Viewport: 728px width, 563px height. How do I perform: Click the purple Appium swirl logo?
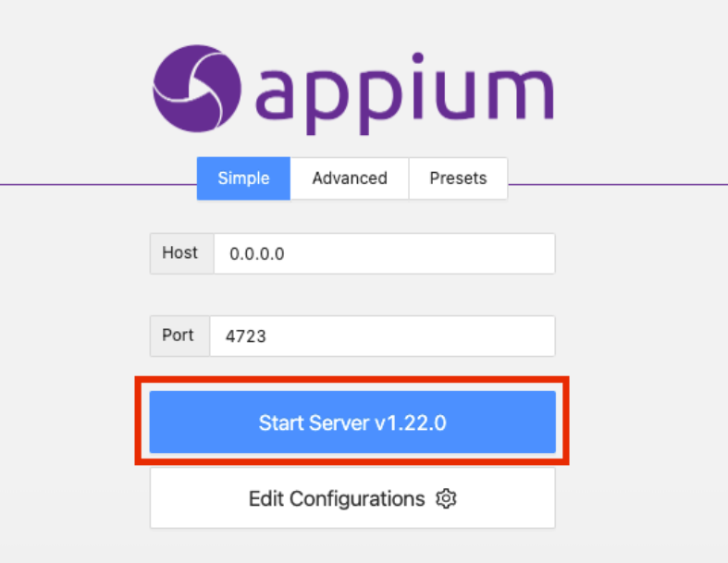[x=197, y=89]
